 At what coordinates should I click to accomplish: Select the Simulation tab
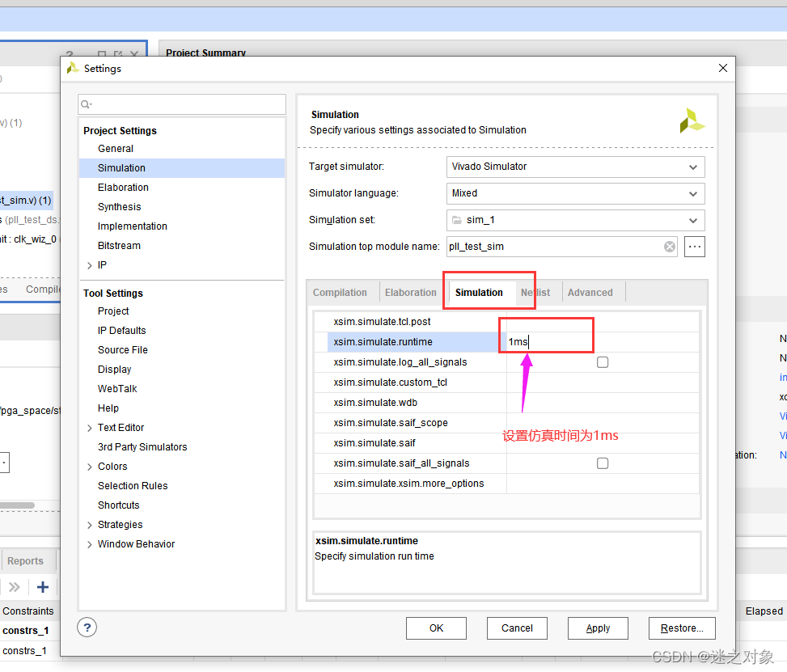pyautogui.click(x=479, y=293)
